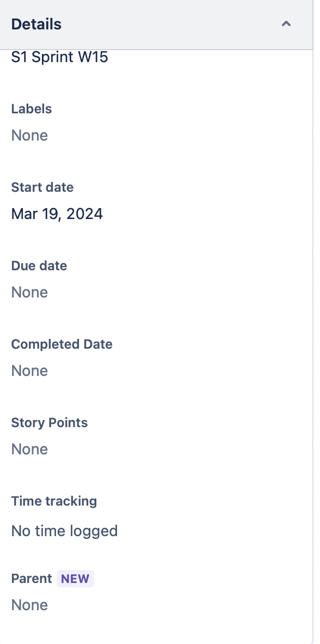Click the Story Points field heading
The image size is (320, 644).
49,423
